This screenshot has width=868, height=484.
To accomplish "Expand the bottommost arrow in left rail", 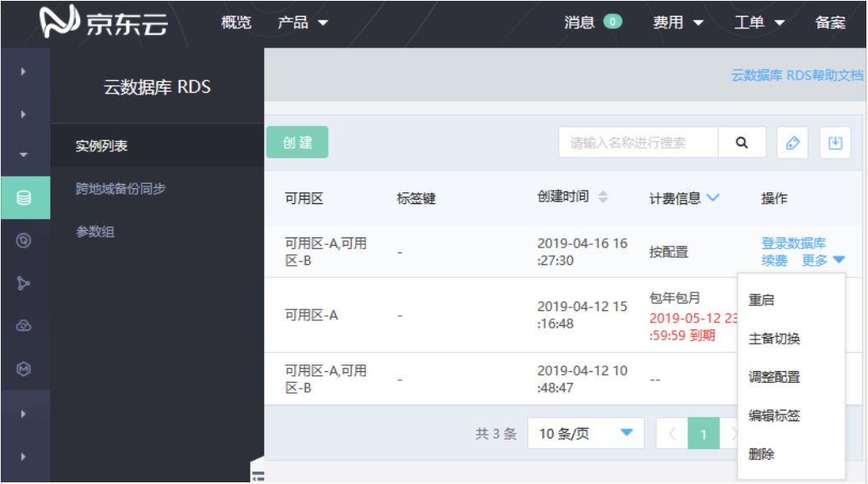I will pyautogui.click(x=23, y=457).
